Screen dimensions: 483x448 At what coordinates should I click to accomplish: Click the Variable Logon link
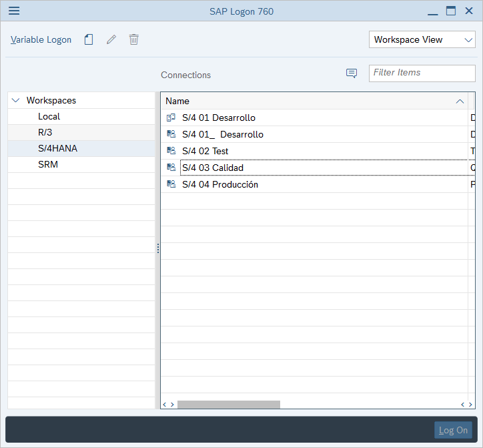[x=41, y=39]
